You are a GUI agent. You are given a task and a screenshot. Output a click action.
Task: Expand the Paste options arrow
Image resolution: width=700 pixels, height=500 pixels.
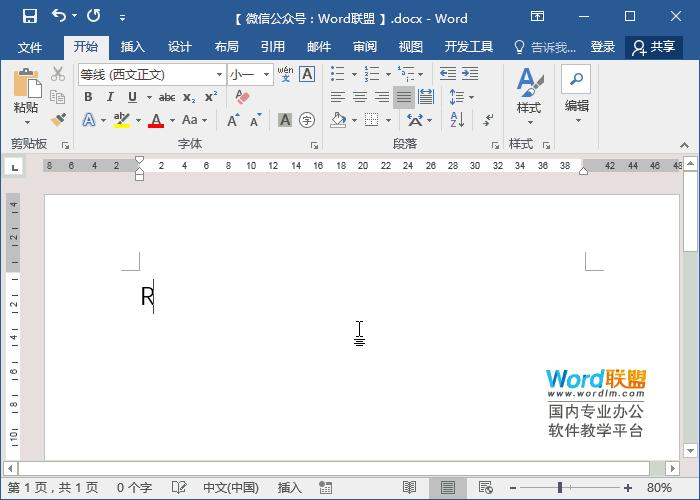point(27,122)
